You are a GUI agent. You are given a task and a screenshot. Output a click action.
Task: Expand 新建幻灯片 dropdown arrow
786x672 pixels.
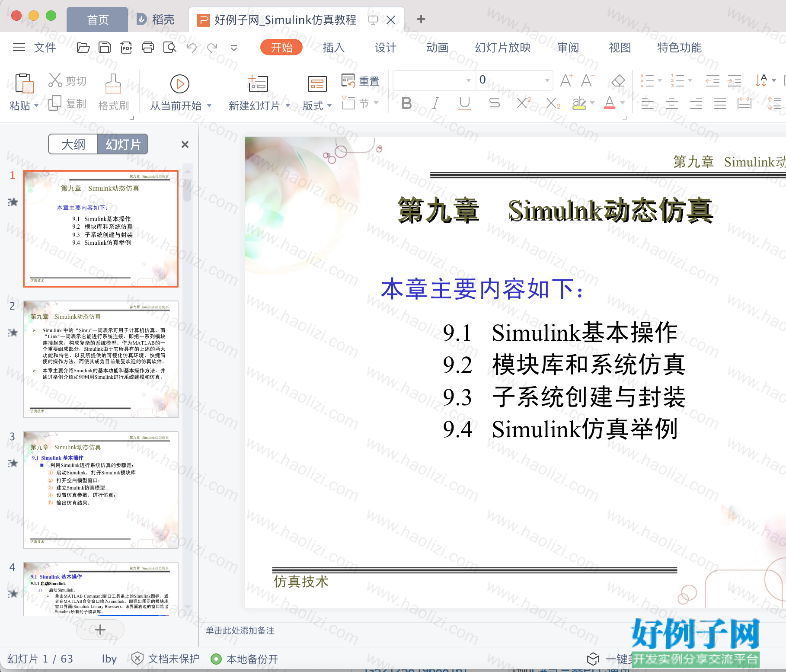click(x=288, y=105)
